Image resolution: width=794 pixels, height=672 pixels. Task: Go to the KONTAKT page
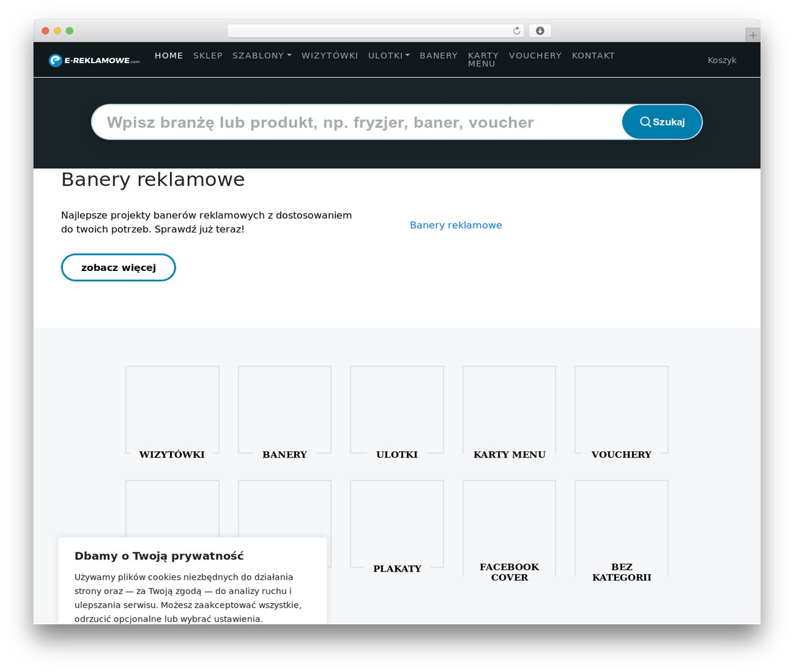pyautogui.click(x=594, y=56)
